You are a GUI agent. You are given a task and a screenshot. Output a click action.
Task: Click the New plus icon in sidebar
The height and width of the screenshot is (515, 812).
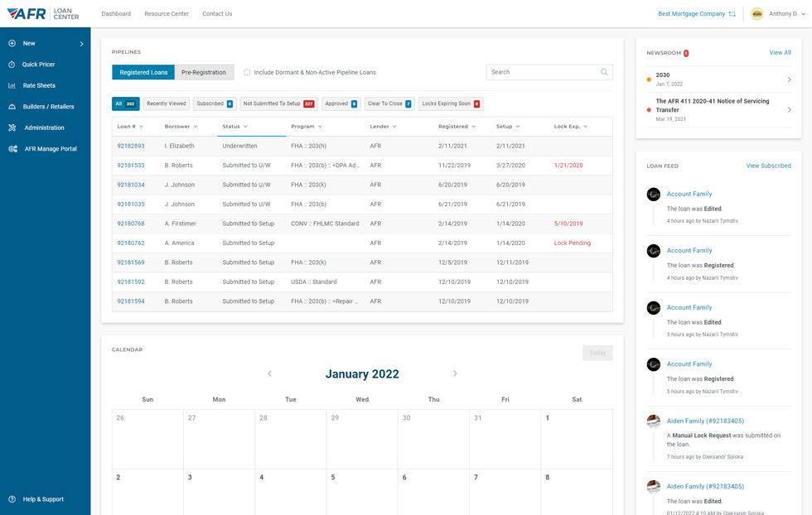tap(12, 44)
